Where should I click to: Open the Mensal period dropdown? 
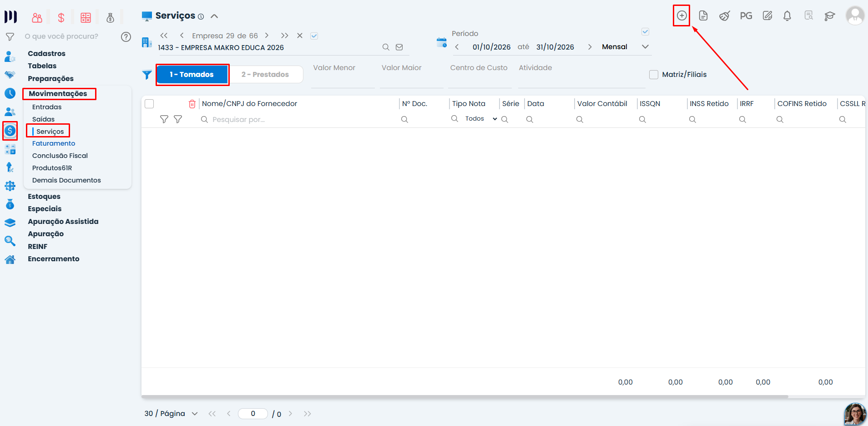(x=626, y=47)
